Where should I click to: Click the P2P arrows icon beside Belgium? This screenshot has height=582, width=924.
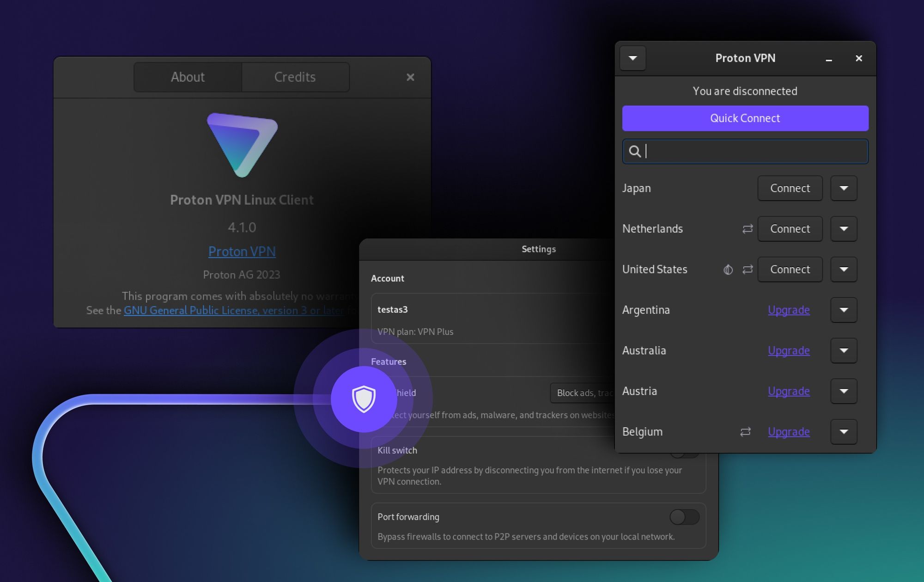point(745,432)
